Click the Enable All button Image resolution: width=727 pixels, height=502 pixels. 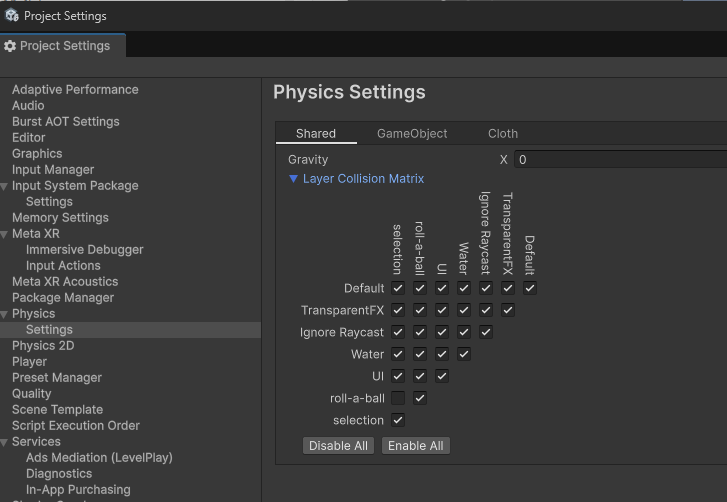point(415,446)
